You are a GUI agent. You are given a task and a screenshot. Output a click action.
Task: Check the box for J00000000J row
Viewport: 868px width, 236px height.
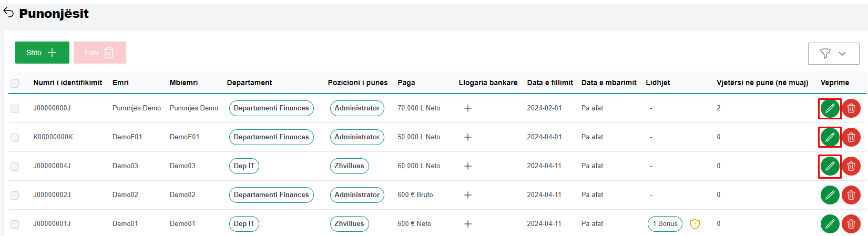(x=15, y=108)
